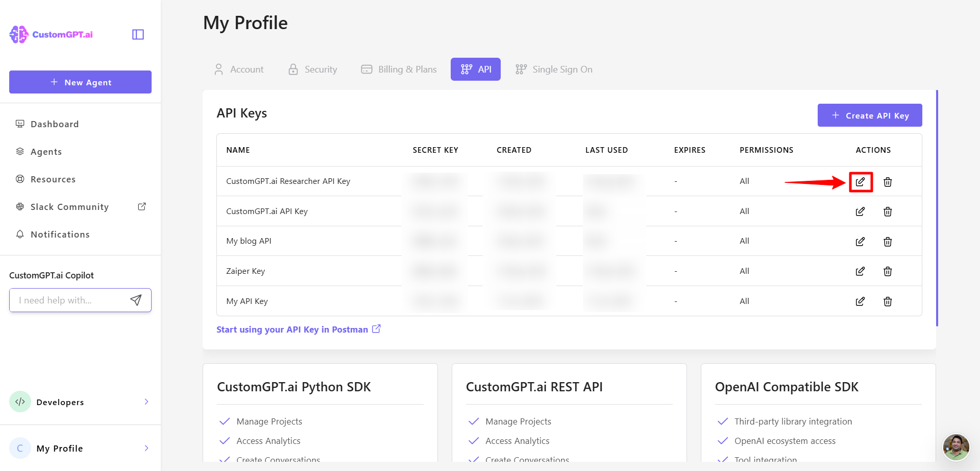Click the NAME column header

238,150
